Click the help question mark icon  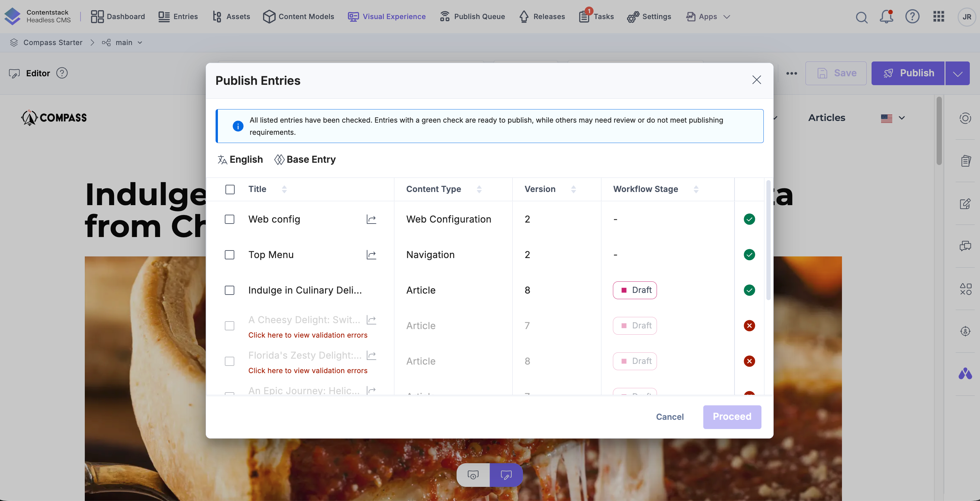click(912, 17)
